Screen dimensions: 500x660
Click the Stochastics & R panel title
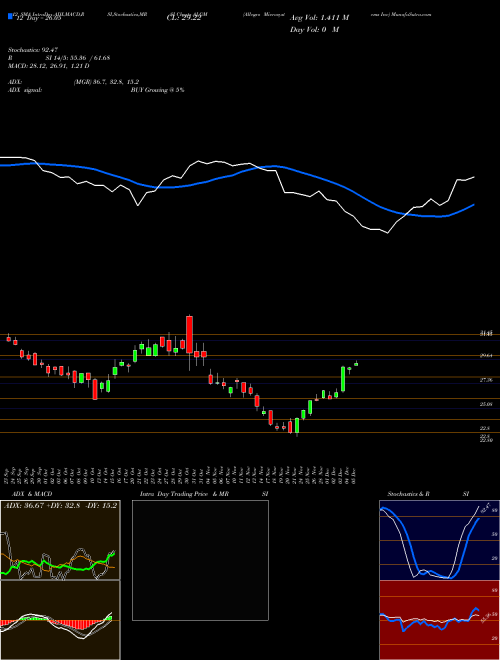408,494
